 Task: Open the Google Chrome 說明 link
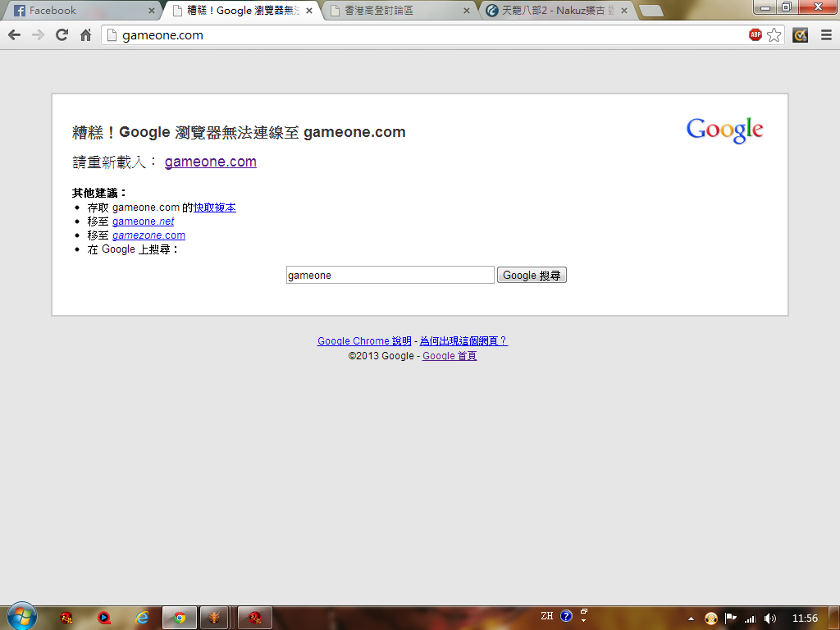click(364, 340)
